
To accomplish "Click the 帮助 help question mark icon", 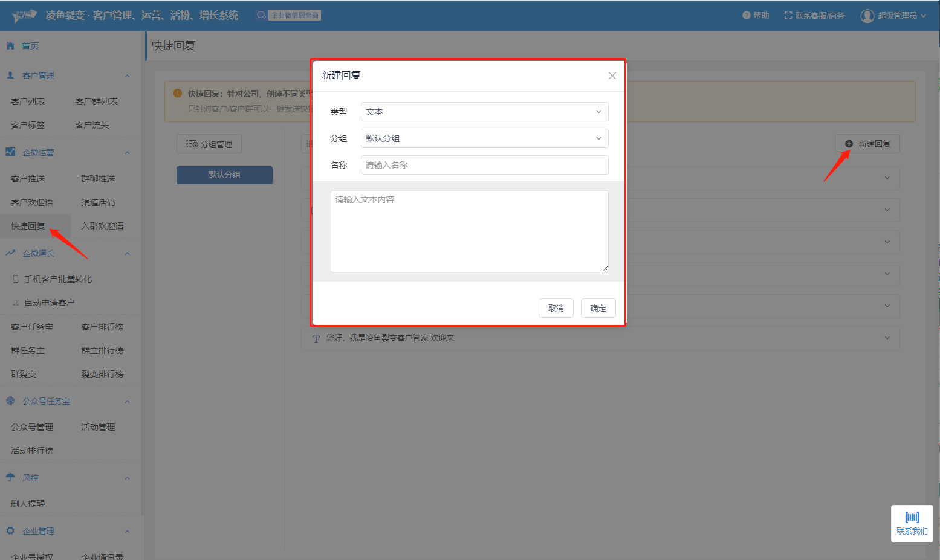I will [x=746, y=16].
